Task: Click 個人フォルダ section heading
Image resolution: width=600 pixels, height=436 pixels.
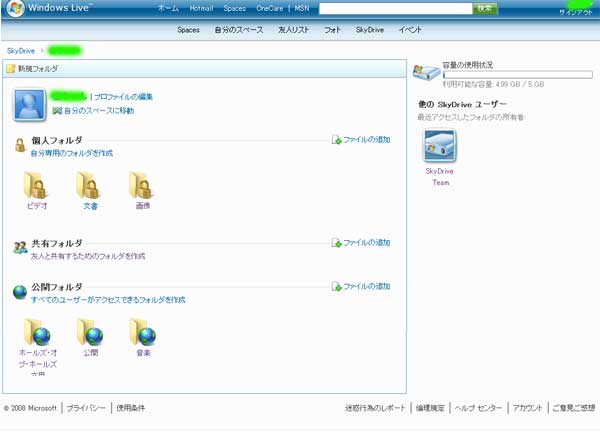Action: coord(57,140)
